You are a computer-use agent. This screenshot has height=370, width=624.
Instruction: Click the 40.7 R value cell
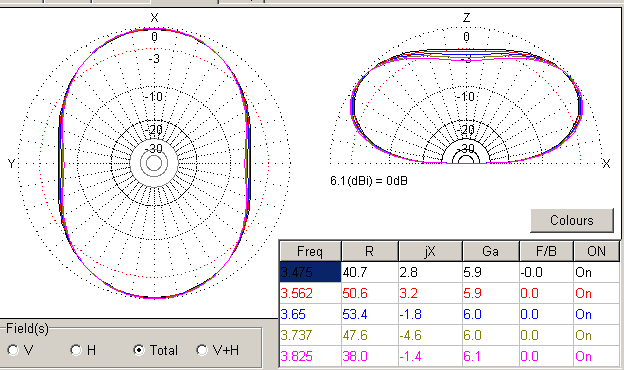click(x=370, y=272)
